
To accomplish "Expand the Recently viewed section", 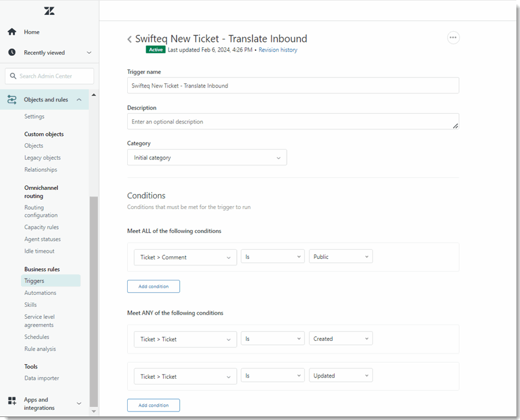I will [89, 53].
